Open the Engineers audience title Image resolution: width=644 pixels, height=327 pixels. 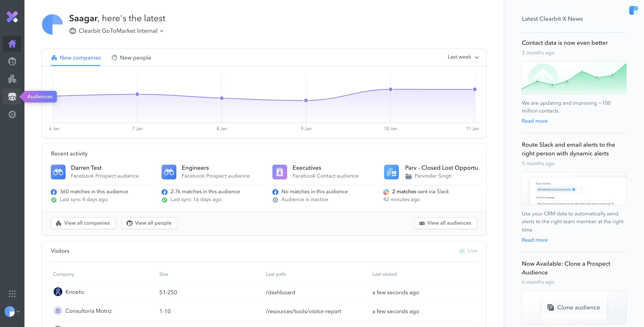(x=195, y=168)
